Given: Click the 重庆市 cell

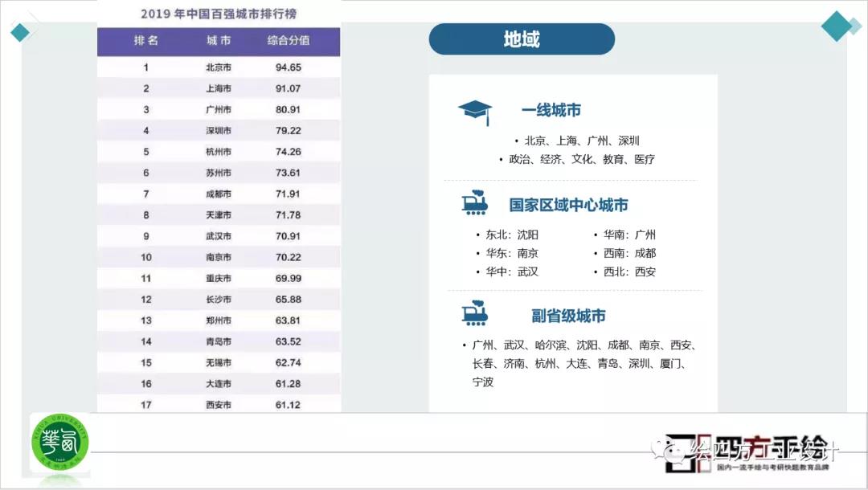Looking at the screenshot, I should [x=219, y=278].
